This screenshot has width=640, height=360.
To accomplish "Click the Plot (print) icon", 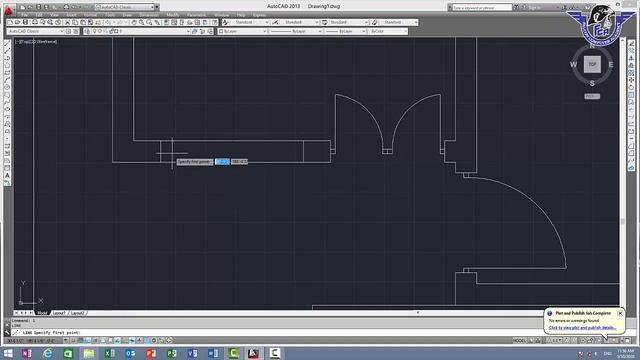I will click(35, 22).
